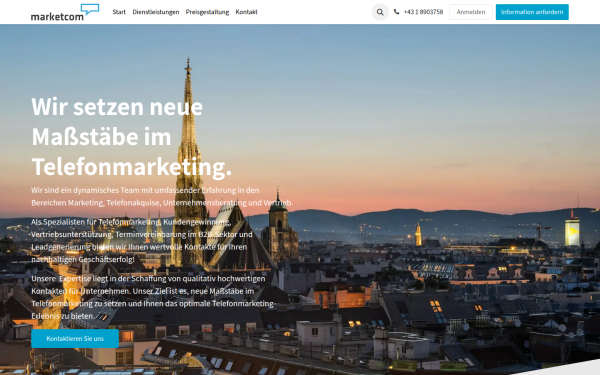Click Information anfordern button

click(532, 12)
